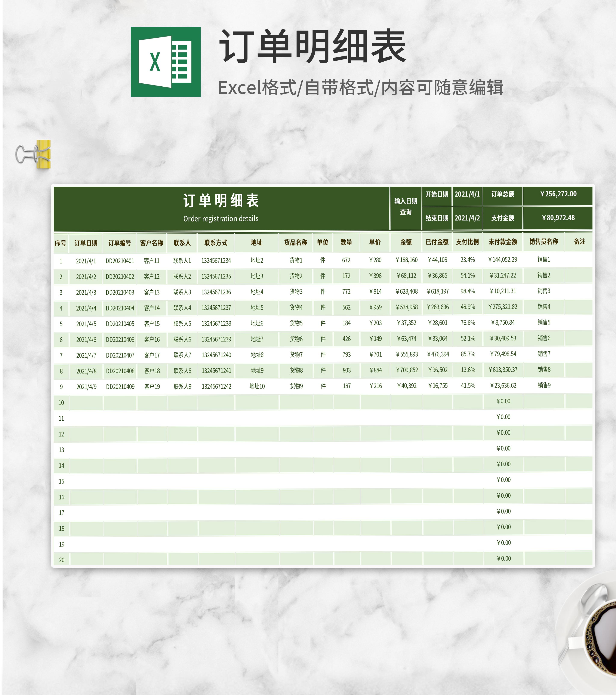This screenshot has width=616, height=695.
Task: Click the 客户名称 column header
Action: (x=151, y=243)
